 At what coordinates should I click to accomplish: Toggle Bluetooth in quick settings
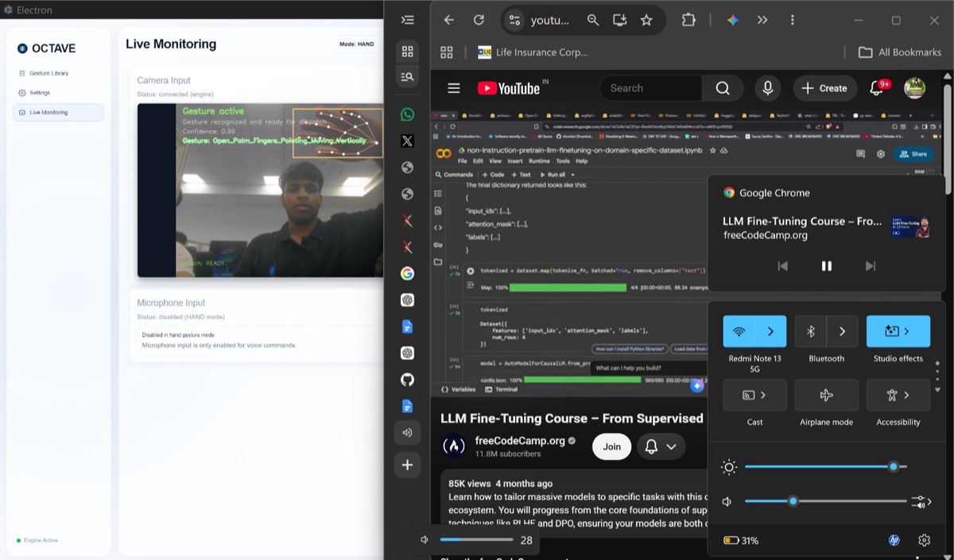pos(811,331)
